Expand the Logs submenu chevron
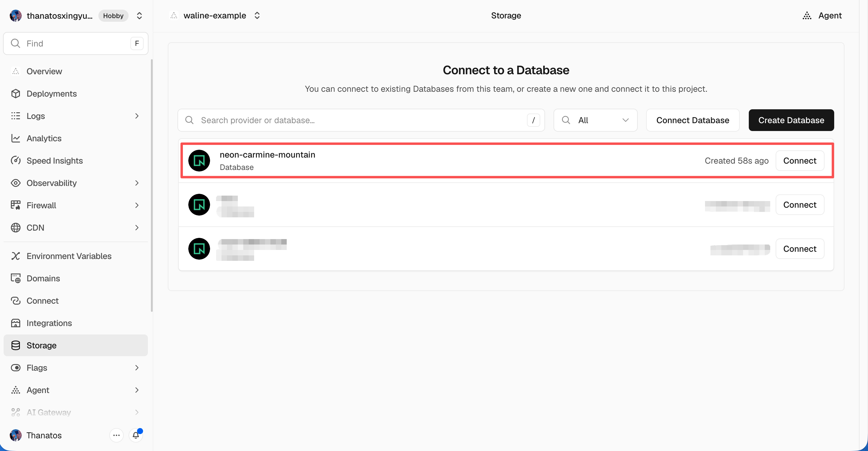 (x=137, y=116)
